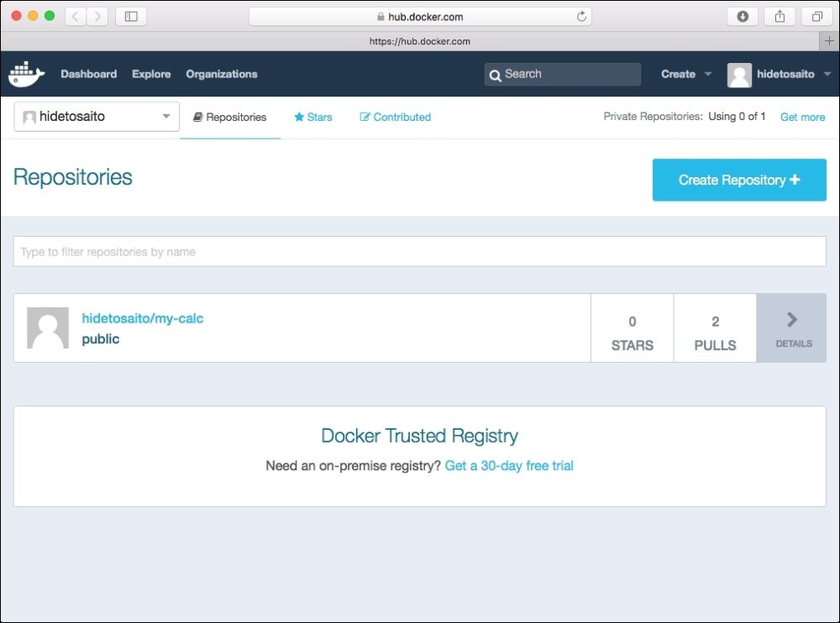
Task: Click the Need an on-premise registry? text
Action: (353, 465)
